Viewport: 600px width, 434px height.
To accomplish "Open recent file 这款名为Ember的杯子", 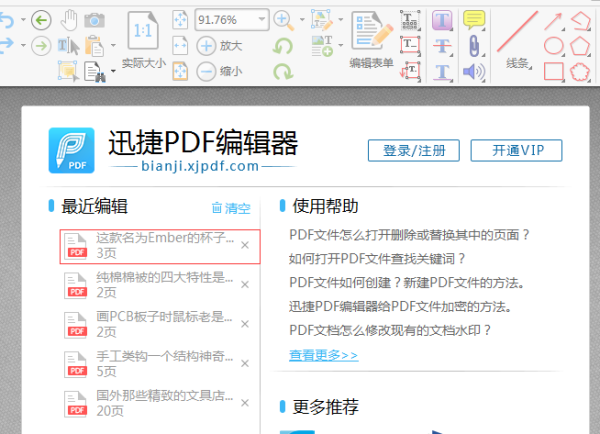I will (x=160, y=246).
